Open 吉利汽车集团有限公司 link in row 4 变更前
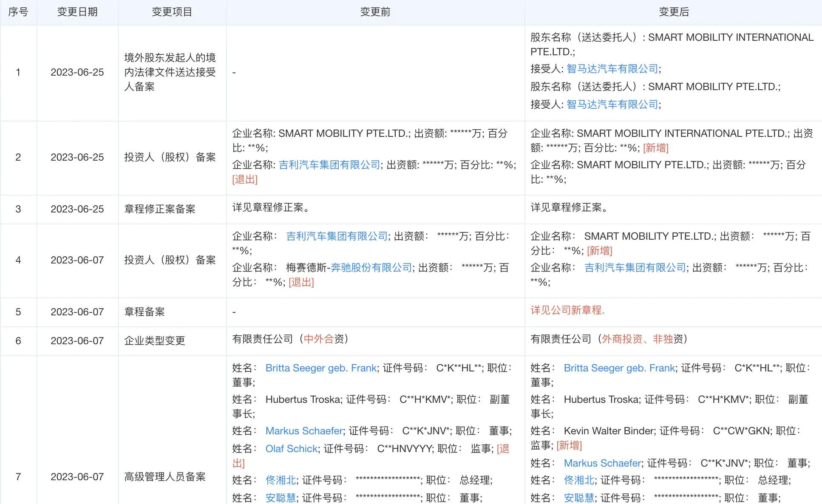 [x=337, y=236]
